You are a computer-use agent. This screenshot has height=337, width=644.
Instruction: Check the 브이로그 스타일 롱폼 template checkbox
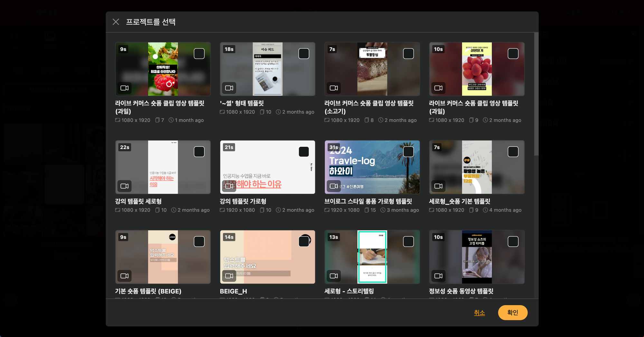[x=409, y=152]
